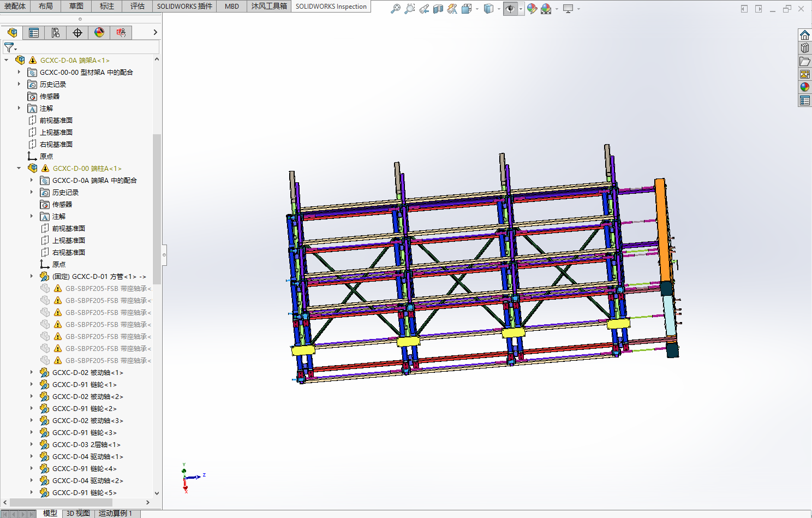Viewport: 812px width, 518px height.
Task: Open the PropertyManager tab icon
Action: point(34,33)
